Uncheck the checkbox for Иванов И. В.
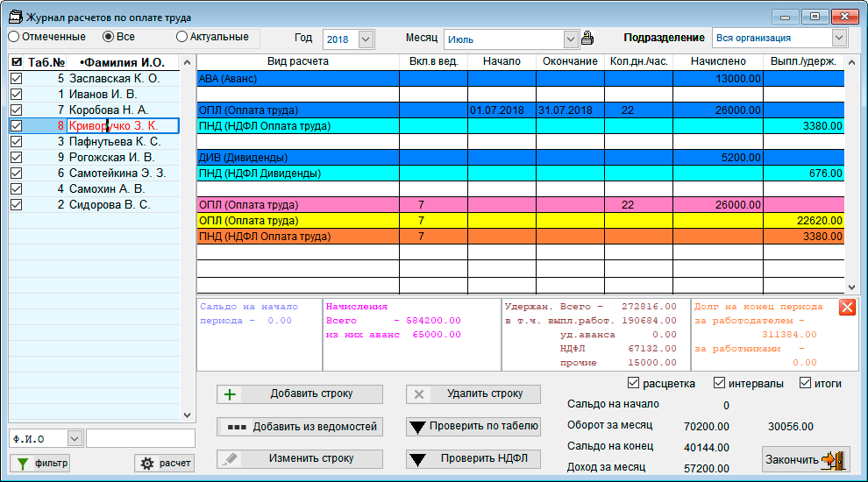The image size is (868, 482). pyautogui.click(x=17, y=94)
